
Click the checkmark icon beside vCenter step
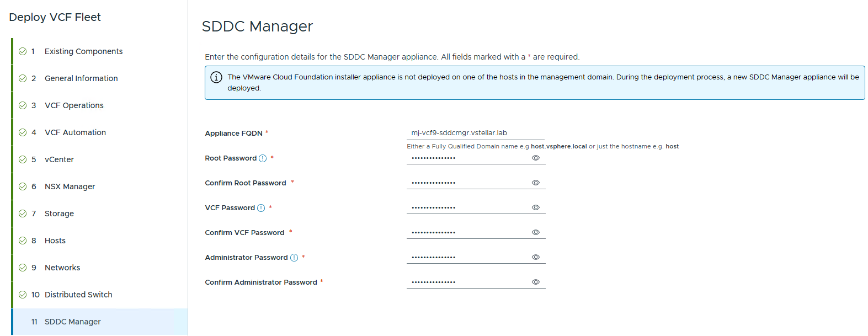[x=23, y=159]
